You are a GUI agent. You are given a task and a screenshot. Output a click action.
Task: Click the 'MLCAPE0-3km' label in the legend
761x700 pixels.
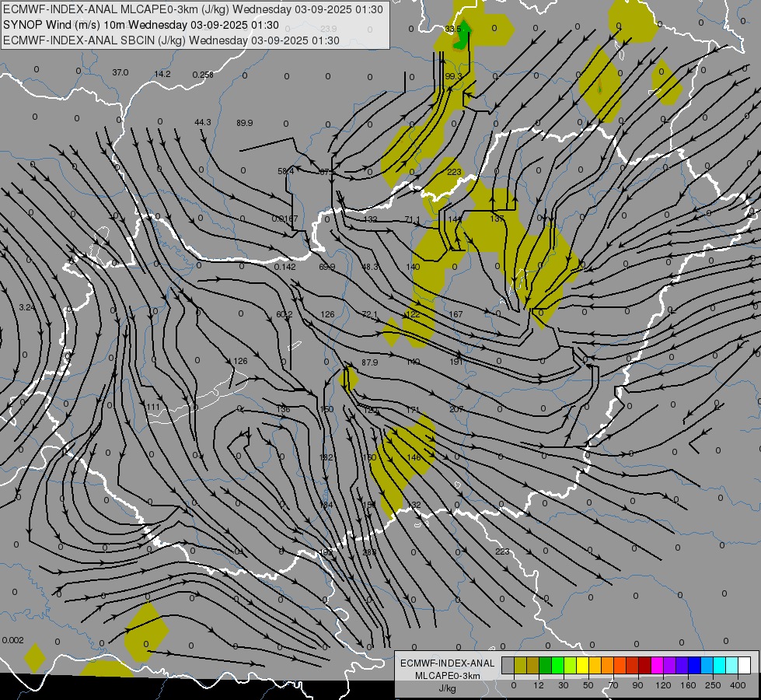coord(448,676)
